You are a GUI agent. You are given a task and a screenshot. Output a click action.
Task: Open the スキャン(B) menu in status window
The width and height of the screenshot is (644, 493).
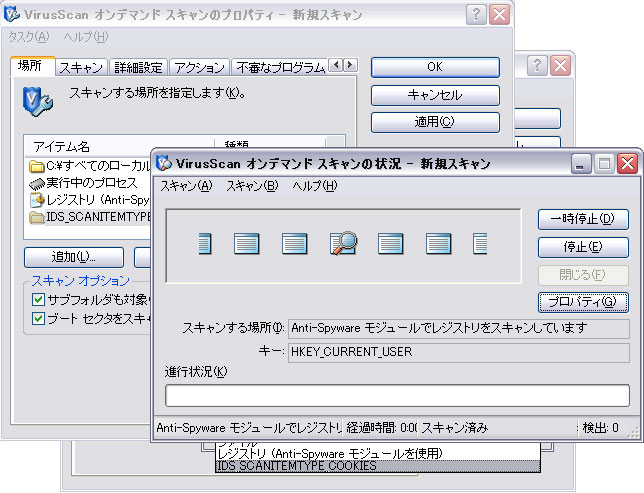253,186
